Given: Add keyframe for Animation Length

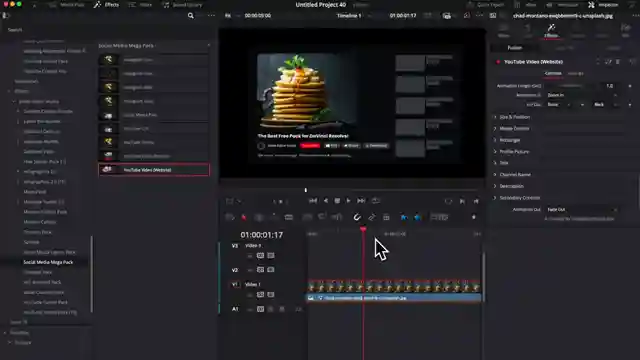Looking at the screenshot, I should 630,86.
